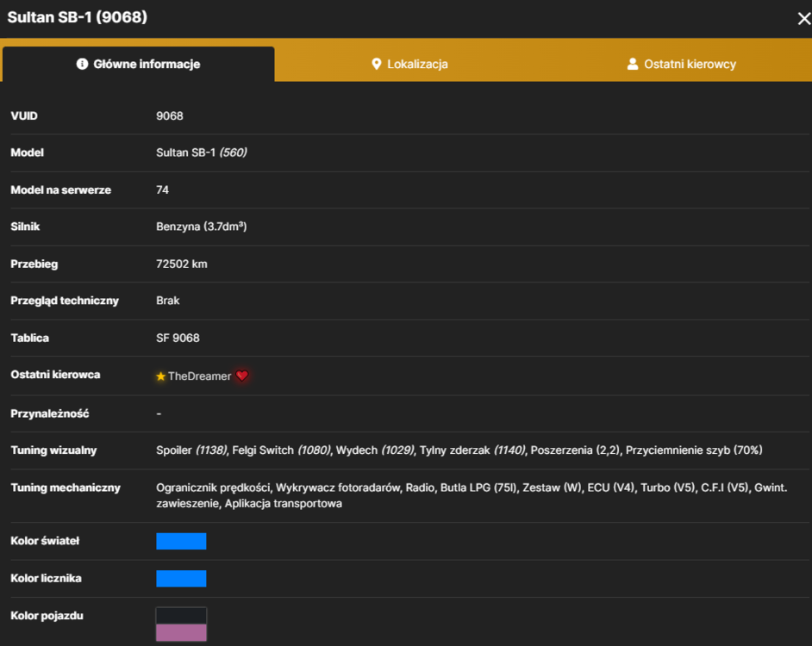Click the Tuning mechaniczny parts list

tap(472, 495)
